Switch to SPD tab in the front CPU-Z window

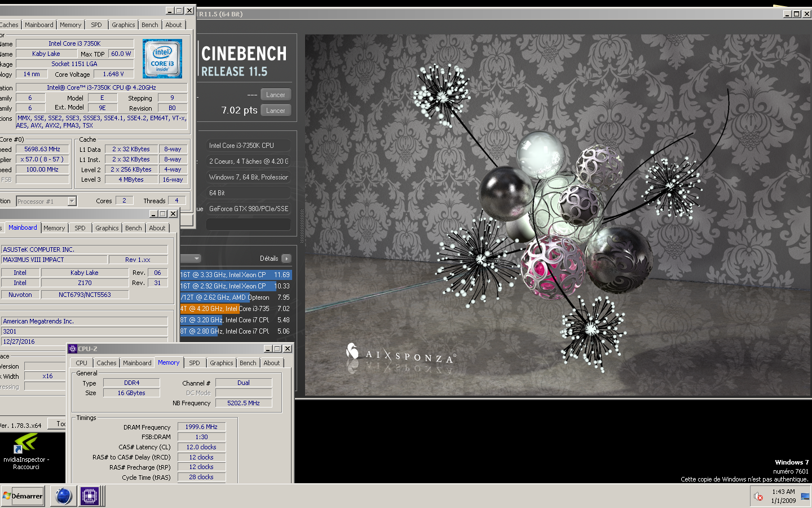click(195, 363)
